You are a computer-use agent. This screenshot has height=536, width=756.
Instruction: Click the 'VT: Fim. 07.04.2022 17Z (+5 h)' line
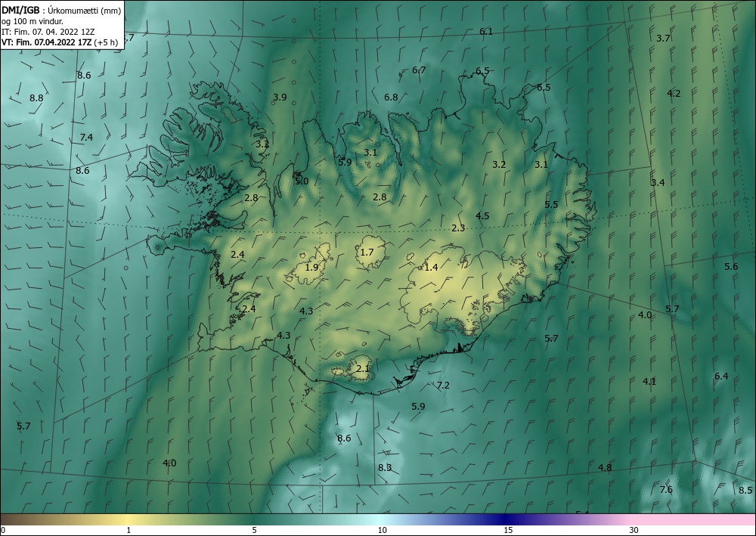pos(60,42)
